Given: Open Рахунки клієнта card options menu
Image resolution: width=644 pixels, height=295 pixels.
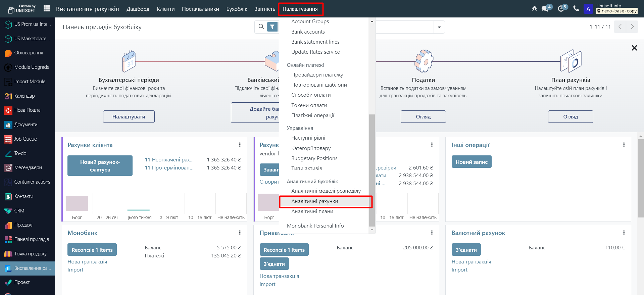Looking at the screenshot, I should pyautogui.click(x=240, y=145).
